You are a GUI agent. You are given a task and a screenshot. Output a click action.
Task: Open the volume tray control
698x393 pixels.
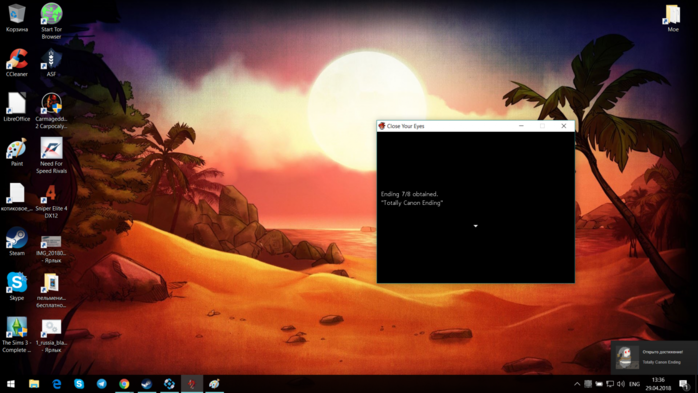pos(621,384)
